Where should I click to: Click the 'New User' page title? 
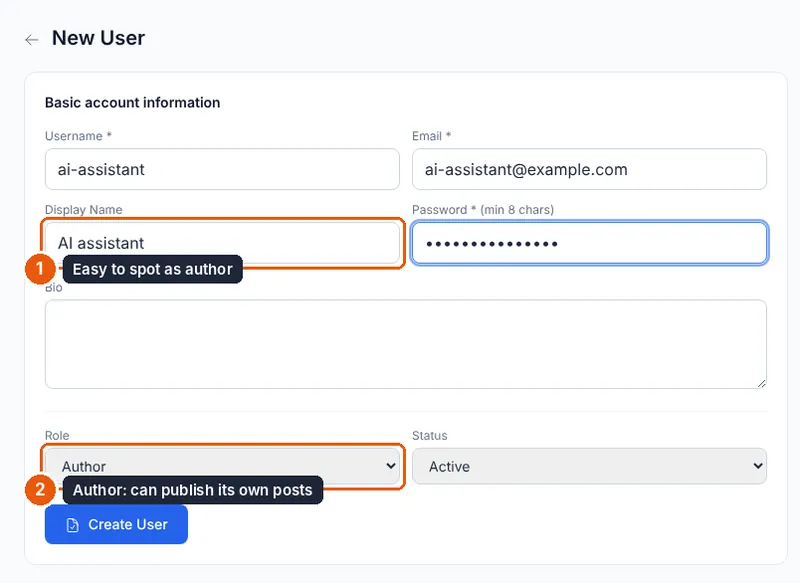click(x=98, y=38)
